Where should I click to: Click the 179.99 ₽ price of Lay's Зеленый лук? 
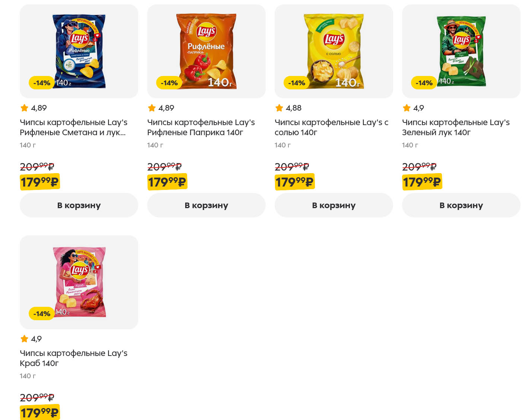[x=422, y=182]
